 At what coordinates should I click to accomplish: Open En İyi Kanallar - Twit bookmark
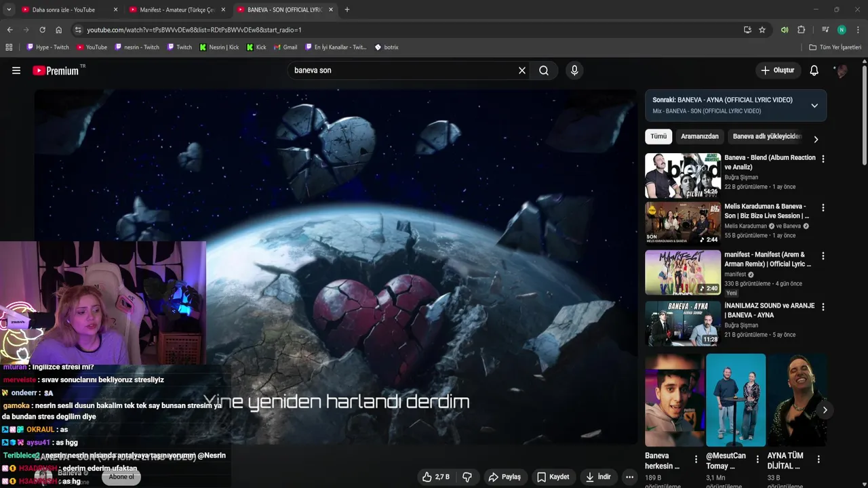(x=336, y=47)
